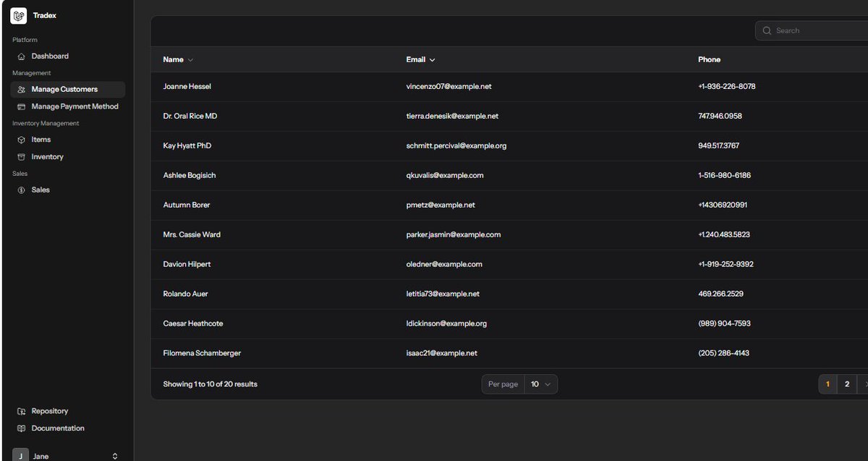Click the Caesar Heathcote name
This screenshot has height=461, width=868.
[193, 324]
